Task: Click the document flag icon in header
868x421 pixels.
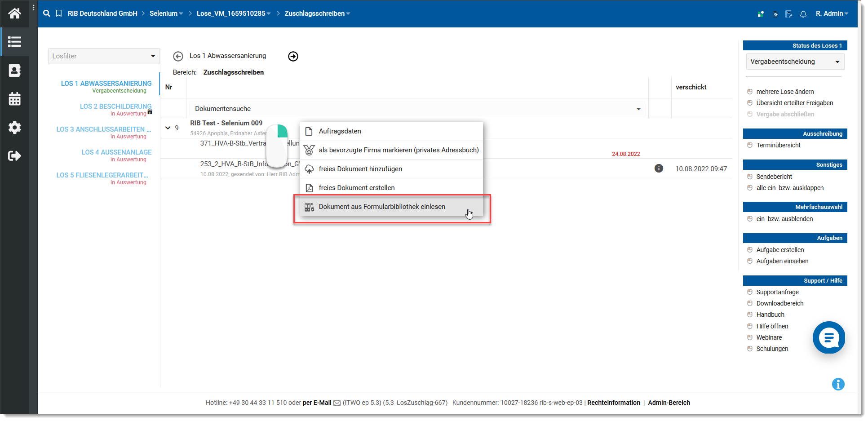Action: 788,14
